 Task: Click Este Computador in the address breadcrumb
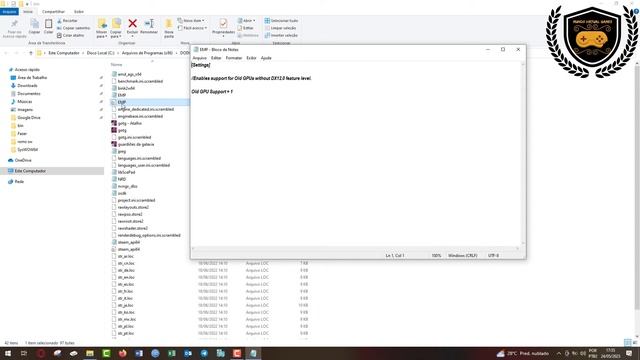pyautogui.click(x=64, y=53)
